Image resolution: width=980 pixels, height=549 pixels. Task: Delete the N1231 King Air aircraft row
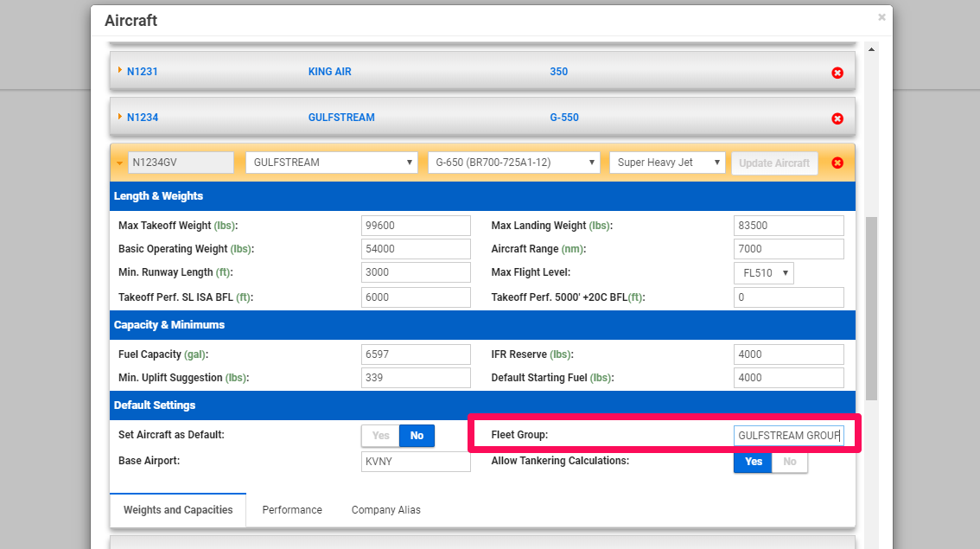click(837, 73)
